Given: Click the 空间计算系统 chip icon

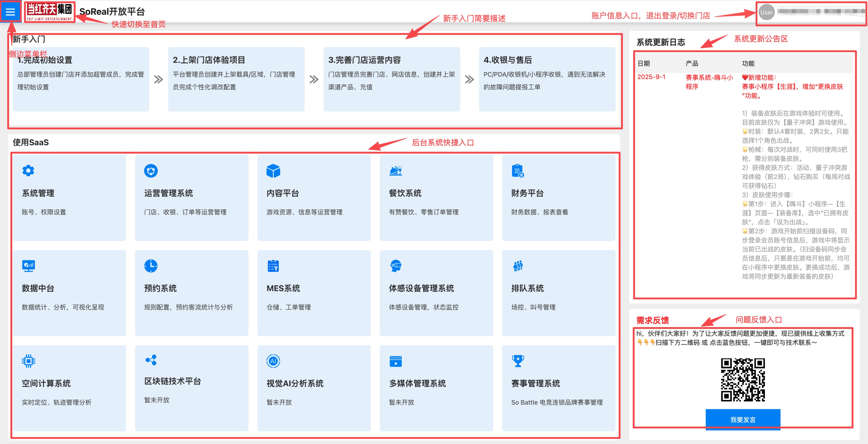Looking at the screenshot, I should click(28, 361).
